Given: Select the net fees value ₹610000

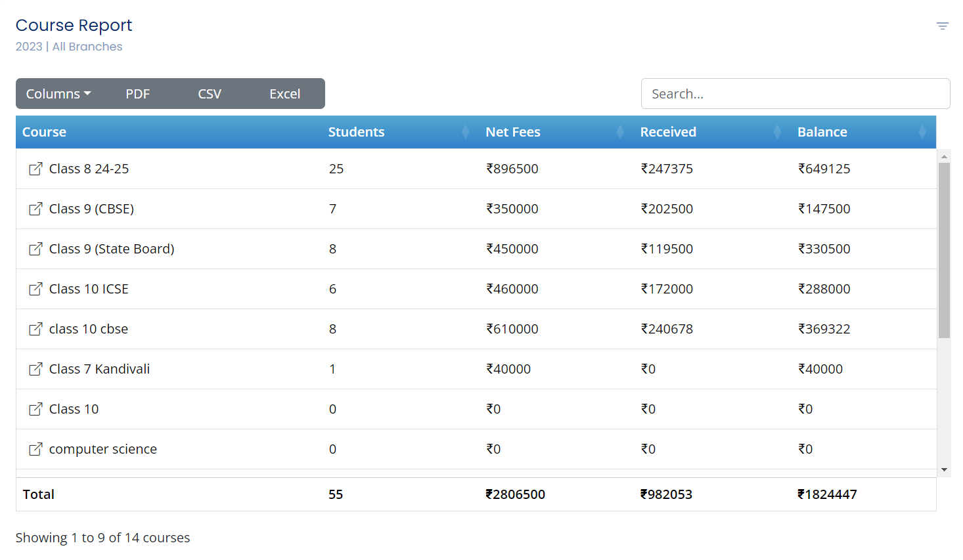Looking at the screenshot, I should click(512, 329).
